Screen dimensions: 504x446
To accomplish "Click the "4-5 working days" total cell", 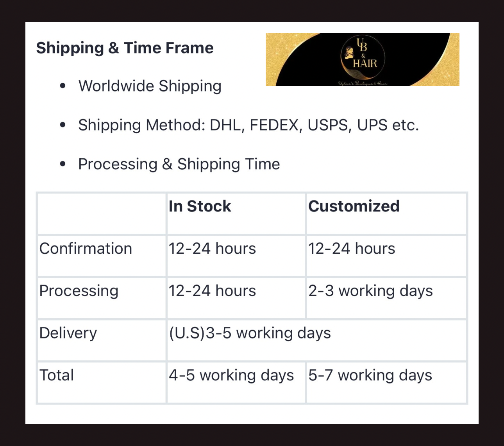I will click(231, 375).
